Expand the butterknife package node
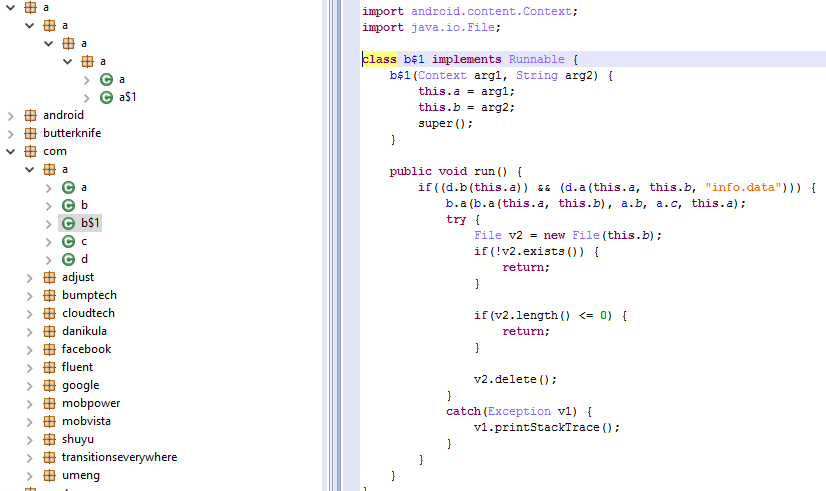This screenshot has height=491, width=826. tap(11, 134)
